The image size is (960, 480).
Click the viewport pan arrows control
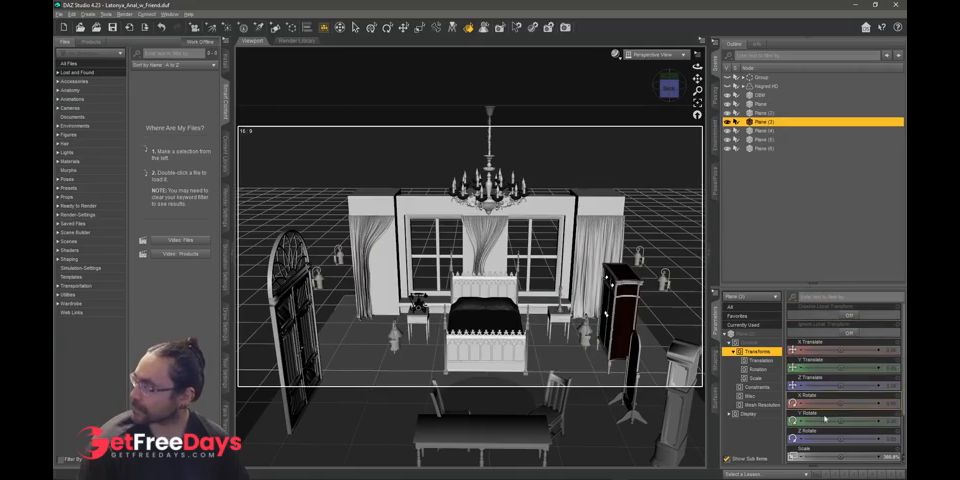697,79
